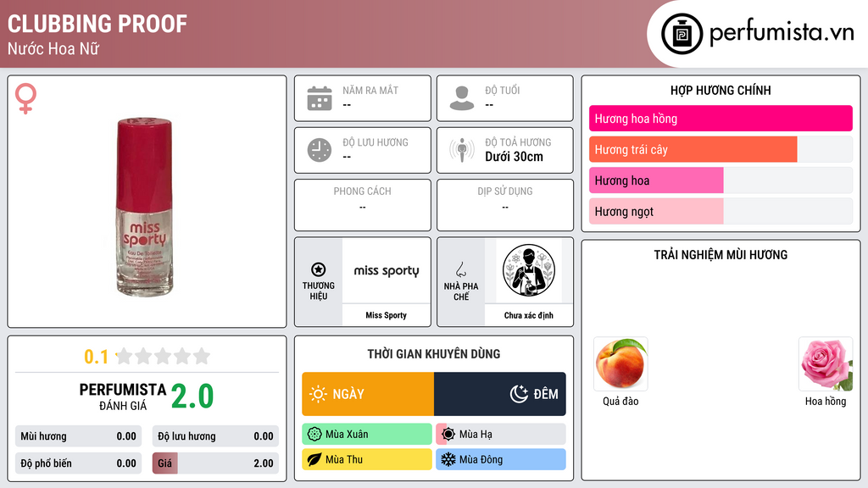This screenshot has height=488, width=868.
Task: Click the Miss Sporty brand name label
Action: point(386,315)
